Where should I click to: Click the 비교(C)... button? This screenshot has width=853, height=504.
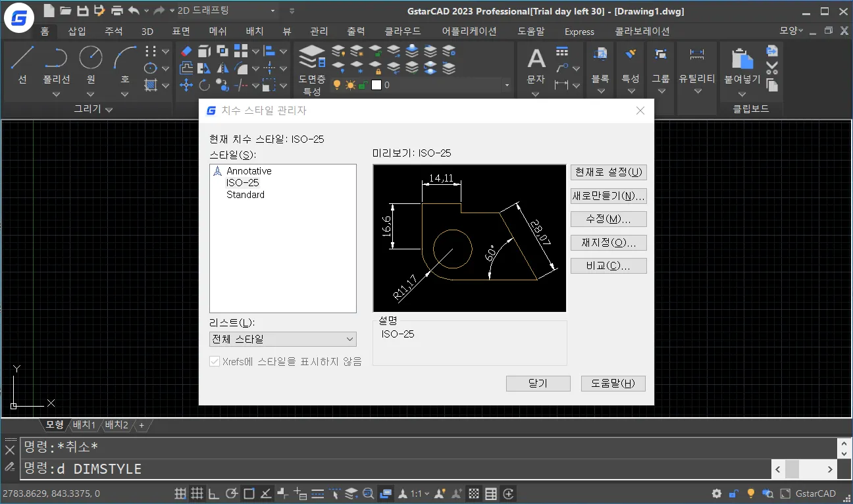609,266
